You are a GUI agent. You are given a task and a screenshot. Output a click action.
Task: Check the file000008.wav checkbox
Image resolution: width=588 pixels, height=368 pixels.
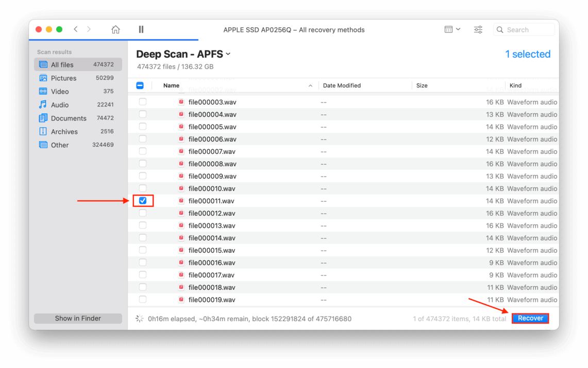pos(143,164)
